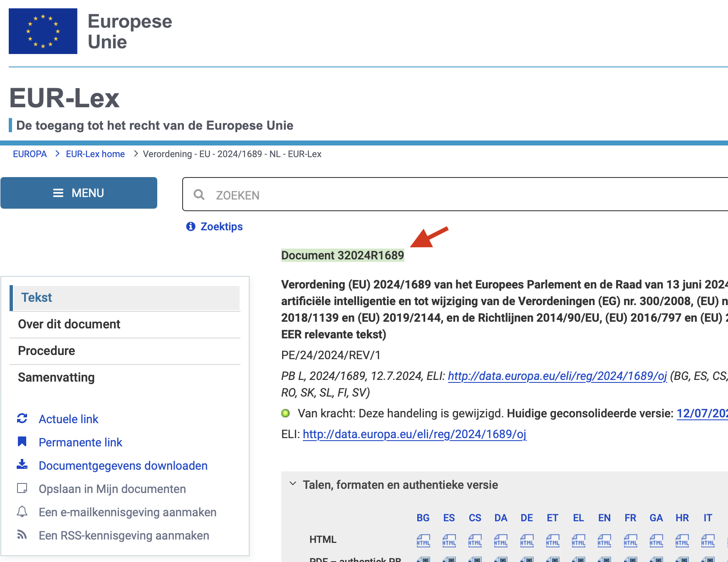
Task: Click the bell icon for e-mailkennisgeving
Action: pyautogui.click(x=22, y=512)
